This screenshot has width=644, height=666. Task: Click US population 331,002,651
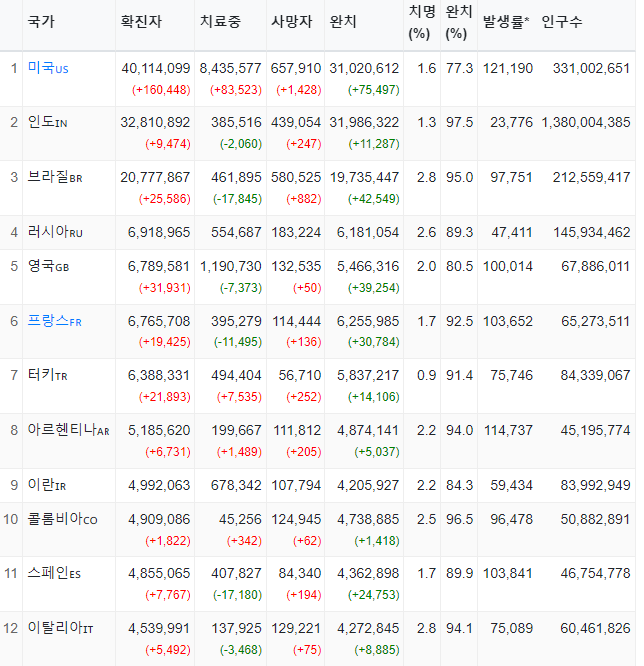pos(591,68)
